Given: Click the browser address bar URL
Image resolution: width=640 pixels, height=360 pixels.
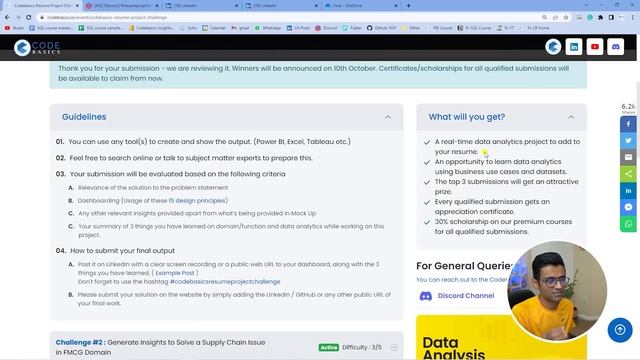Looking at the screenshot, I should pyautogui.click(x=107, y=18).
